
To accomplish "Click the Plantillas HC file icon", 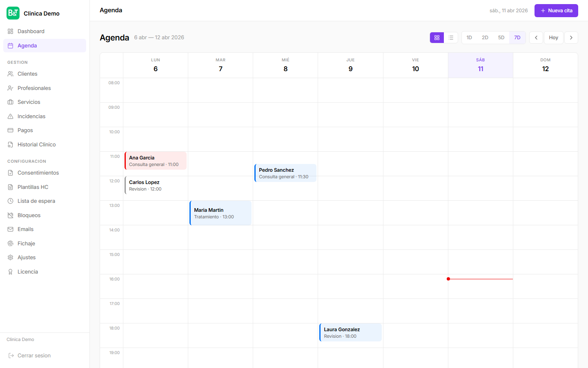I will click(11, 187).
